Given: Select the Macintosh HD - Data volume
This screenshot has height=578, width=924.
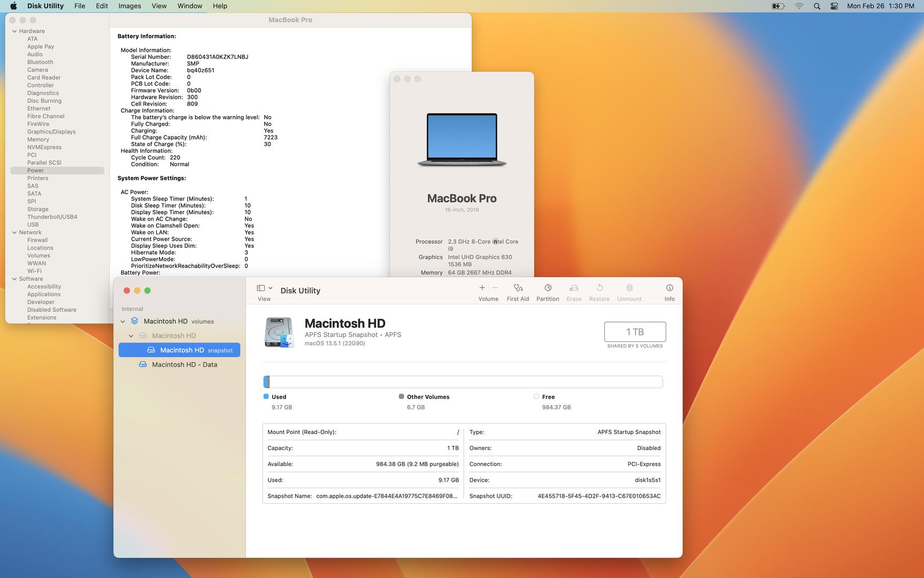Looking at the screenshot, I should coord(179,364).
